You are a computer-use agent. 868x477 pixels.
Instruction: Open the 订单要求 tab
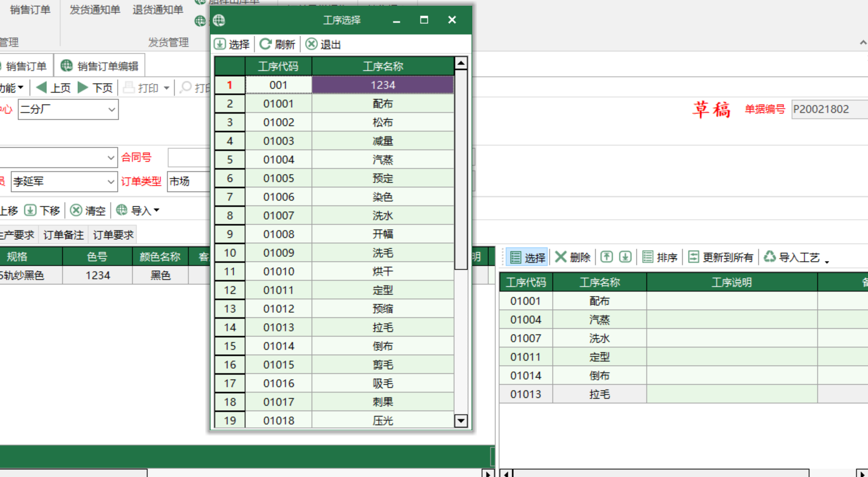113,235
